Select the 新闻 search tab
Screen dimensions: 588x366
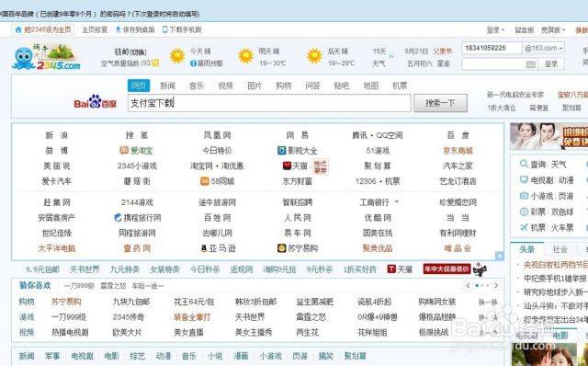167,86
